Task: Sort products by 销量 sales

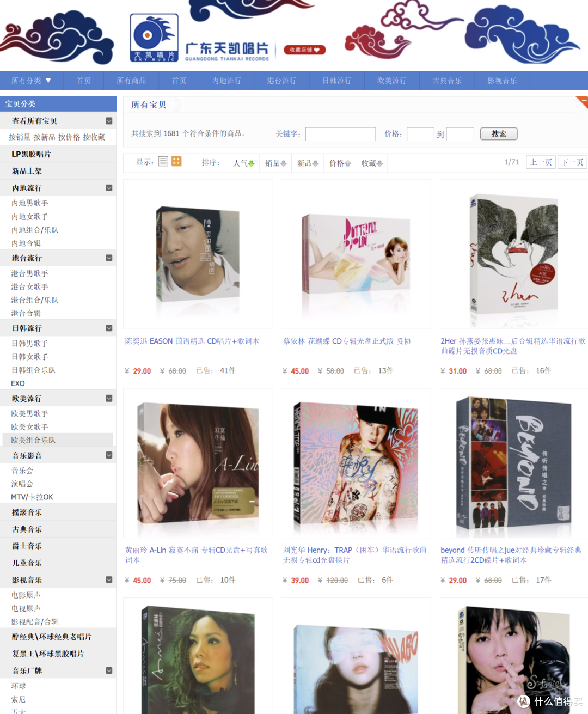Action: pyautogui.click(x=275, y=163)
